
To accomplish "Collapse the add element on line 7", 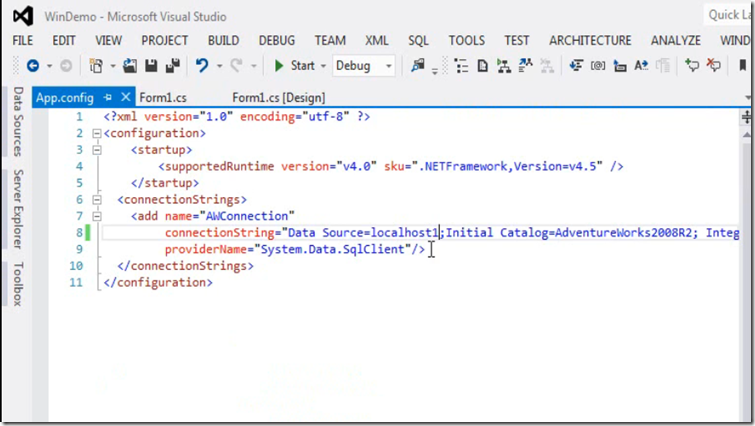I will coord(97,216).
